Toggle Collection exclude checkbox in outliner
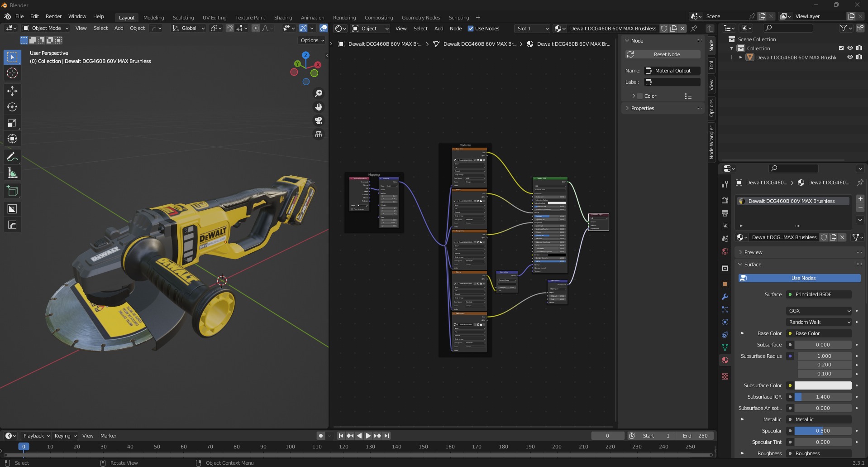The image size is (868, 467). (x=841, y=48)
